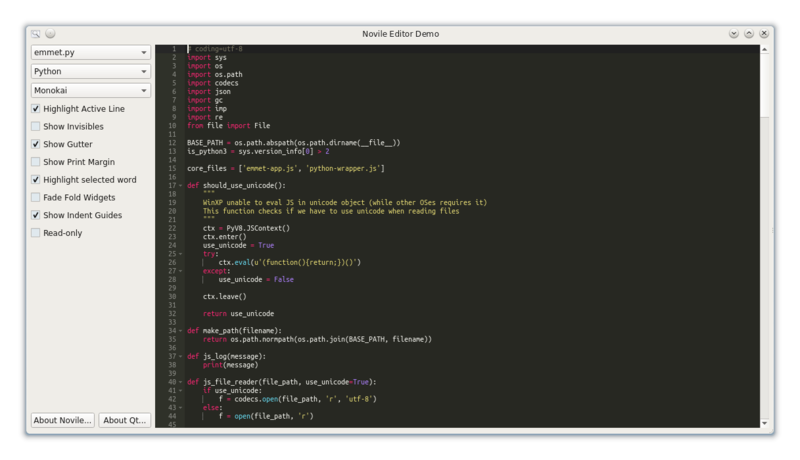Maximize the Novile Editor Demo window
This screenshot has width=800, height=460.
click(749, 34)
